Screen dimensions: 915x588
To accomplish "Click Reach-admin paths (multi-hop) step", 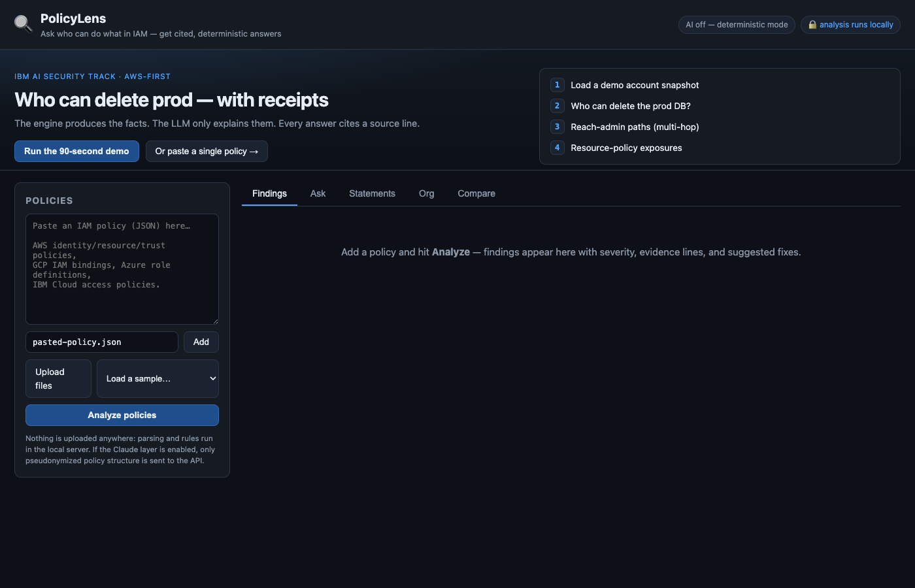I will (x=635, y=127).
